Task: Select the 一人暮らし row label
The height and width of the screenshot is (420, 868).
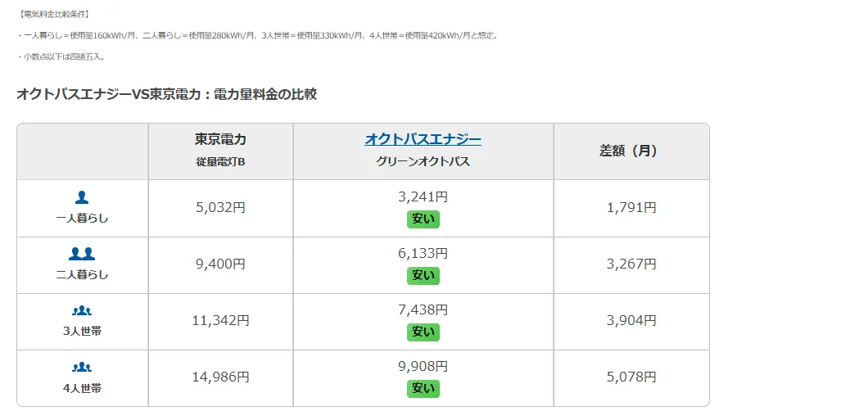Action: point(83,219)
